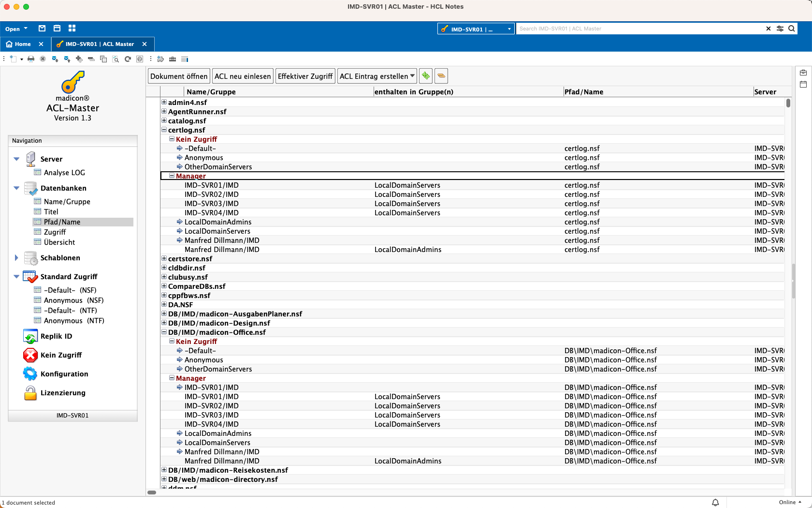Click the green expand-all view action button
The width and height of the screenshot is (812, 508).
pos(426,76)
